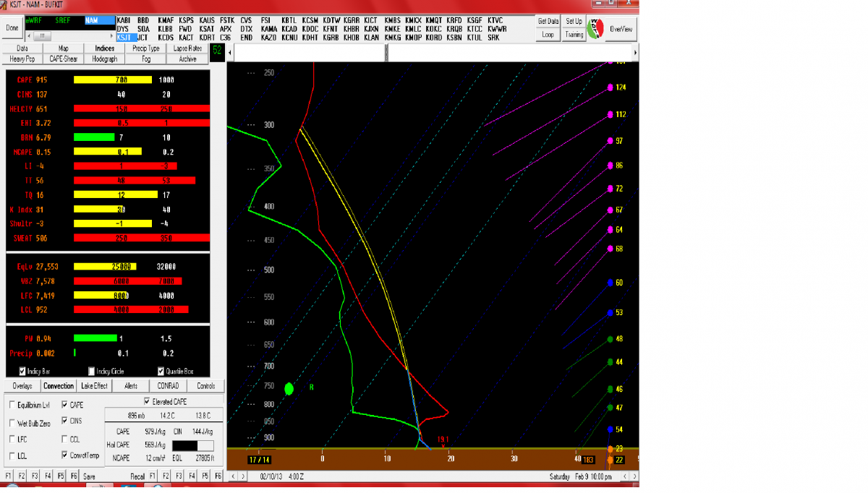
Task: Disable the Elevated CAPE checkbox
Action: pos(148,401)
